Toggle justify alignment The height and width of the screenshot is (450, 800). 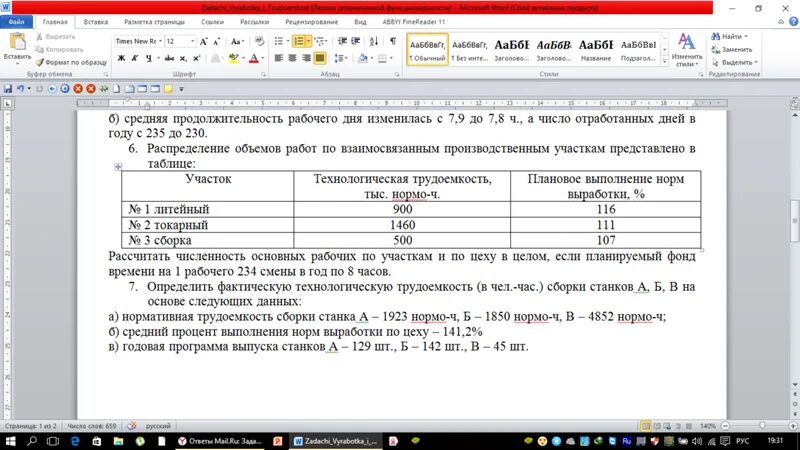[320, 58]
